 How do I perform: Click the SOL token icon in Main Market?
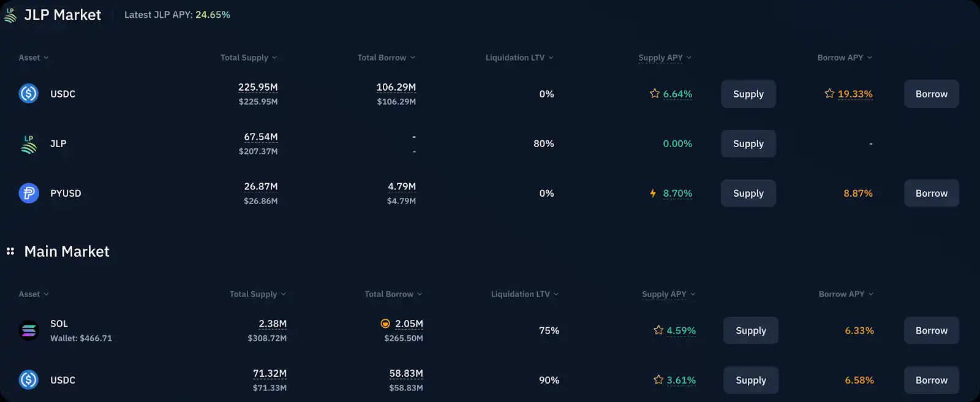pos(29,331)
